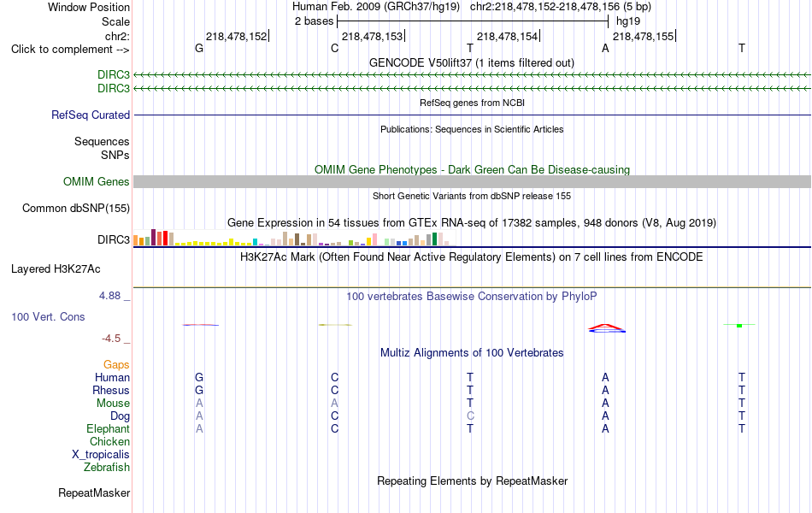Click the dark green bar in GTEx chart
This screenshot has width=812, height=513.
435,239
